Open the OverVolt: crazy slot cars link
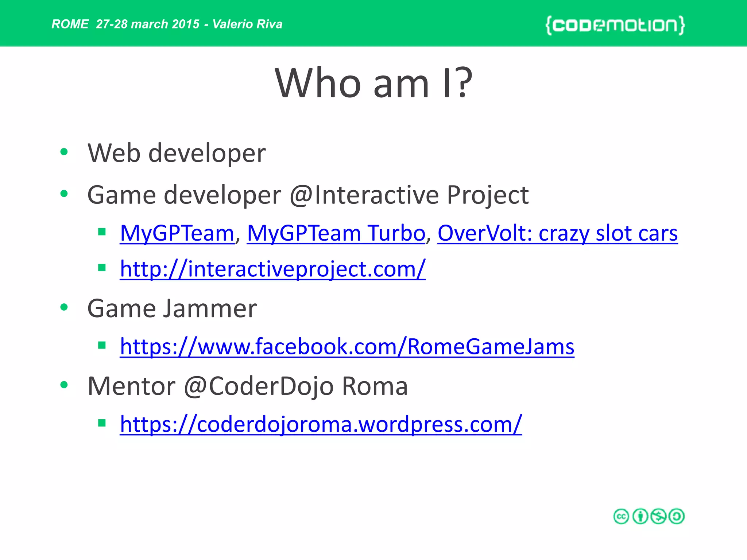The image size is (747, 560). coord(557,233)
